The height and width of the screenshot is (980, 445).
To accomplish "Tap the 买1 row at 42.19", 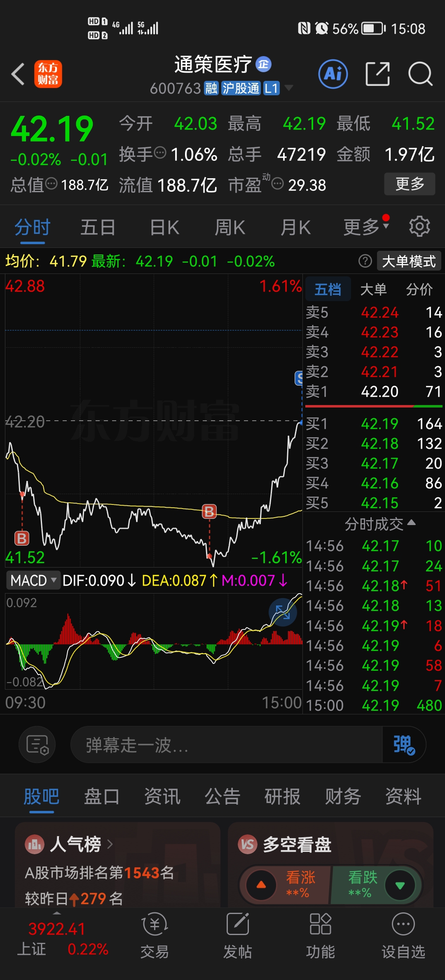I will pos(374,424).
